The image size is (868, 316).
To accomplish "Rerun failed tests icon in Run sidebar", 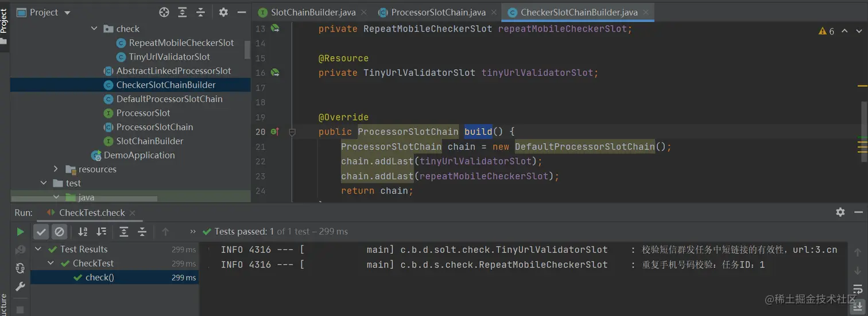I will [21, 250].
